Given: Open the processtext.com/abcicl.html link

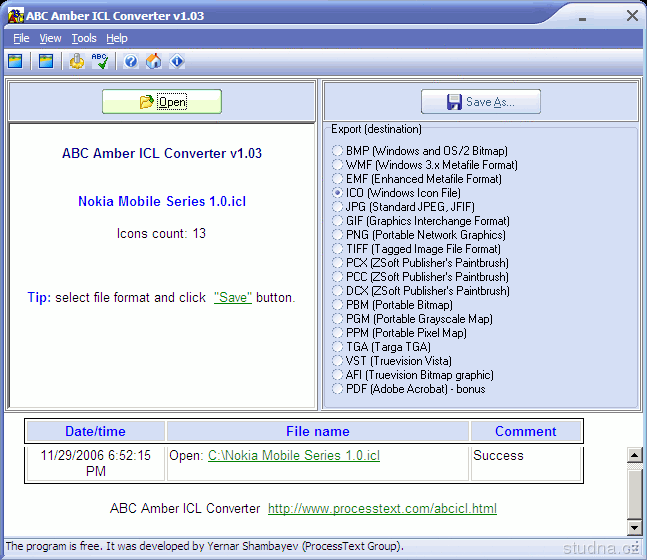Looking at the screenshot, I should (382, 509).
